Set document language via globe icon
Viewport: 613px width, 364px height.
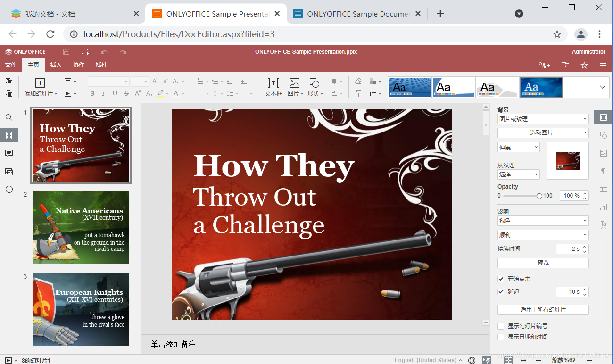(x=472, y=360)
